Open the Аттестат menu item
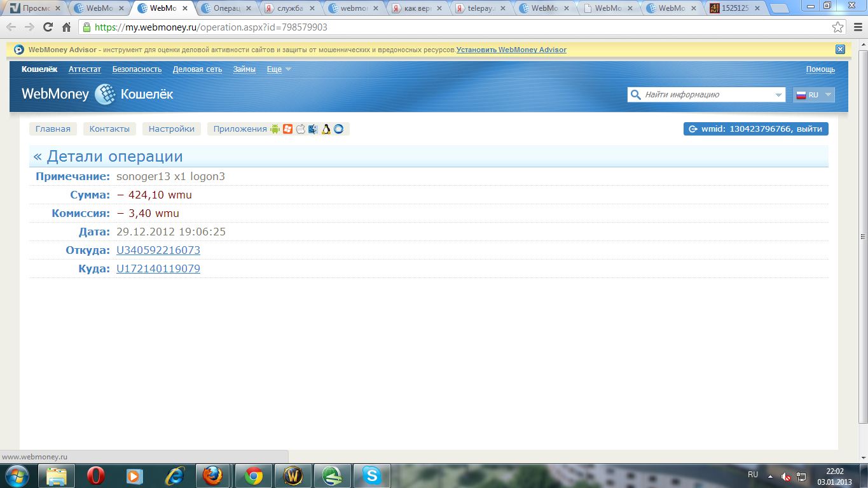 coord(85,69)
